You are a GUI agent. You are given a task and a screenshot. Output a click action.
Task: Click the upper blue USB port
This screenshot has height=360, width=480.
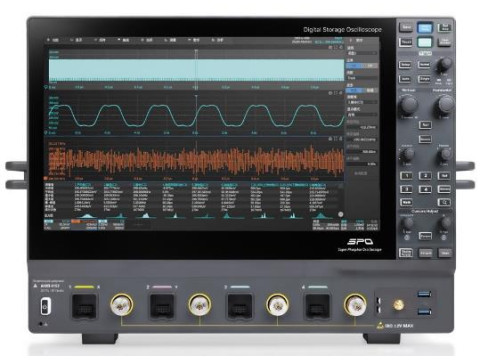pyautogui.click(x=424, y=294)
